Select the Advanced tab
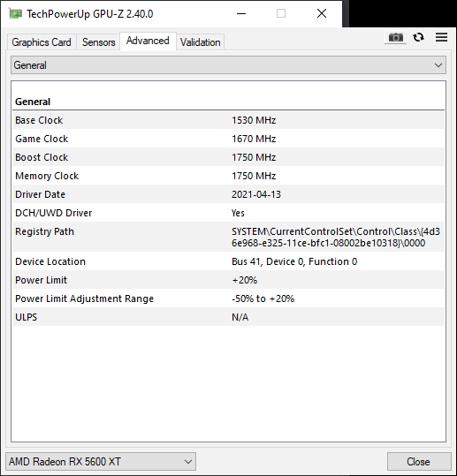The width and height of the screenshot is (457, 476). pos(148,41)
